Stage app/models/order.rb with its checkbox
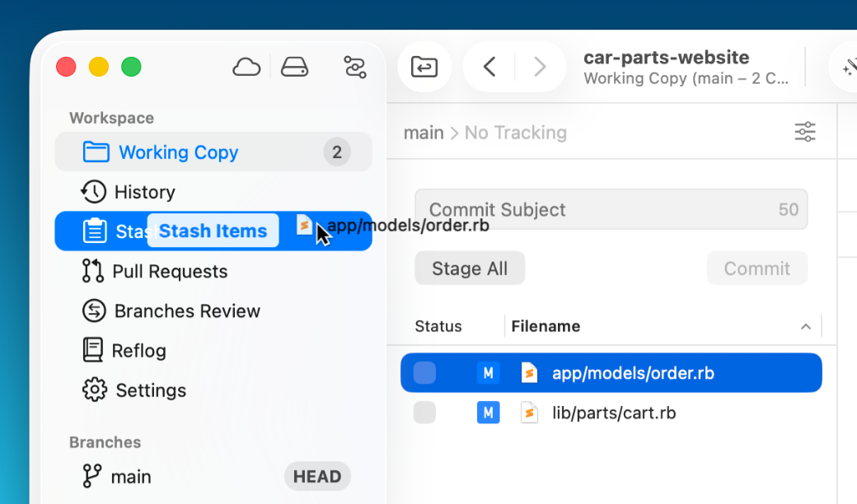The width and height of the screenshot is (857, 504). [424, 373]
